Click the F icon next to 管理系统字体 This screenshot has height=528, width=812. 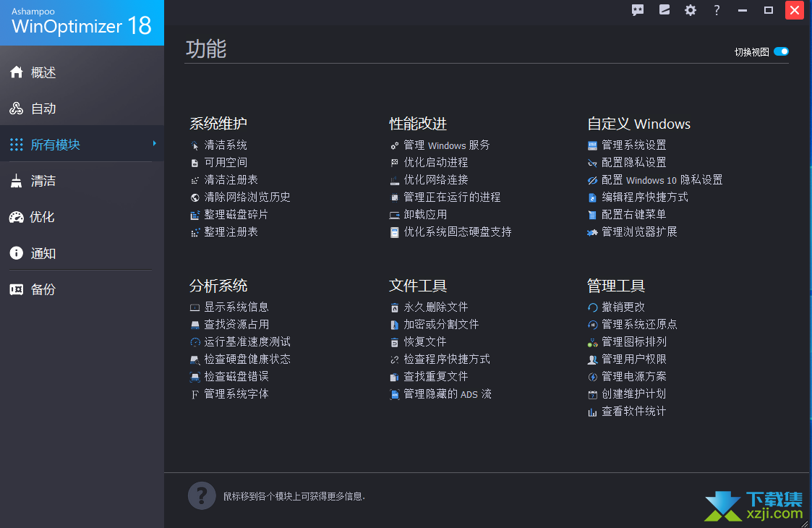tap(195, 394)
